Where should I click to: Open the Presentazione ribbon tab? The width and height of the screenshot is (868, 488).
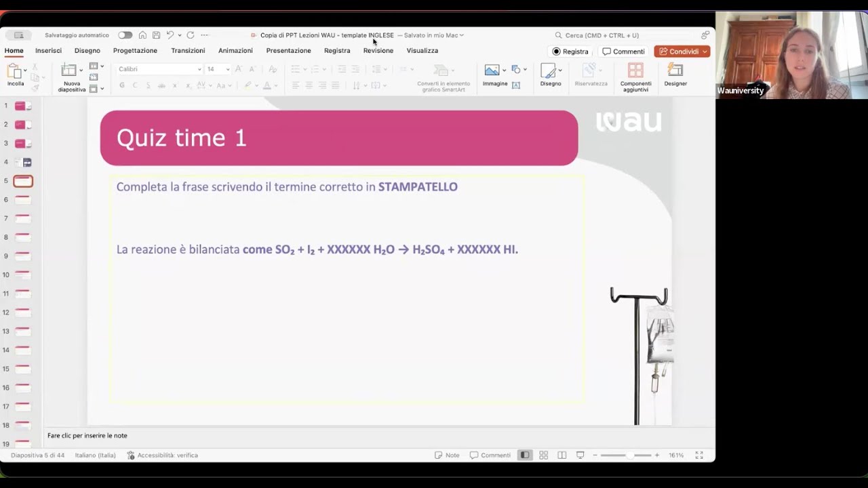point(289,51)
